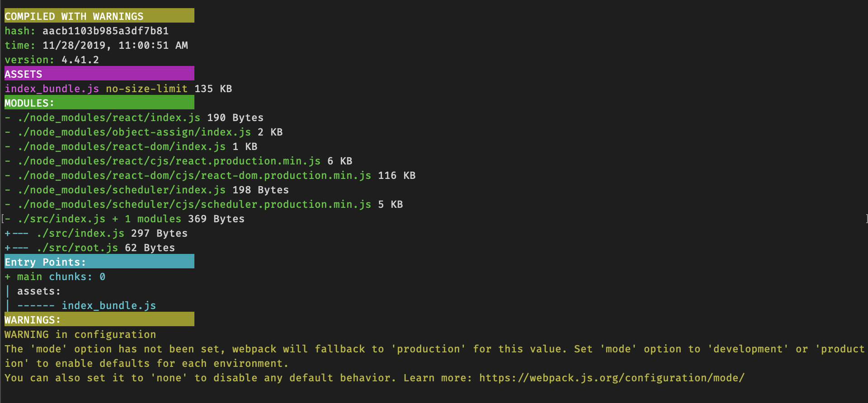Click the no-size-limit label
This screenshot has width=868, height=403.
(x=146, y=89)
